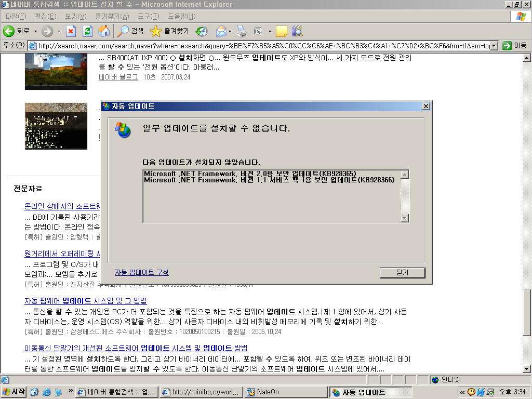Click the page scrollbar down arrow
532x399 pixels.
527,369
